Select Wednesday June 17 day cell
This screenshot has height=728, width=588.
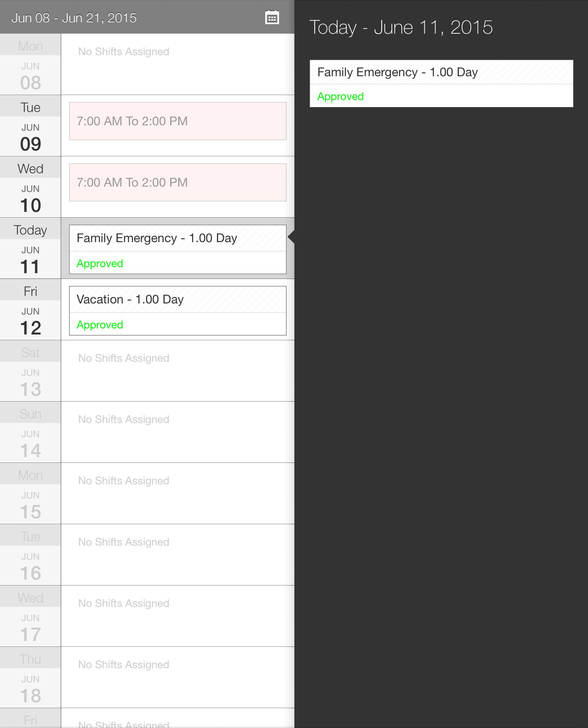pyautogui.click(x=30, y=616)
